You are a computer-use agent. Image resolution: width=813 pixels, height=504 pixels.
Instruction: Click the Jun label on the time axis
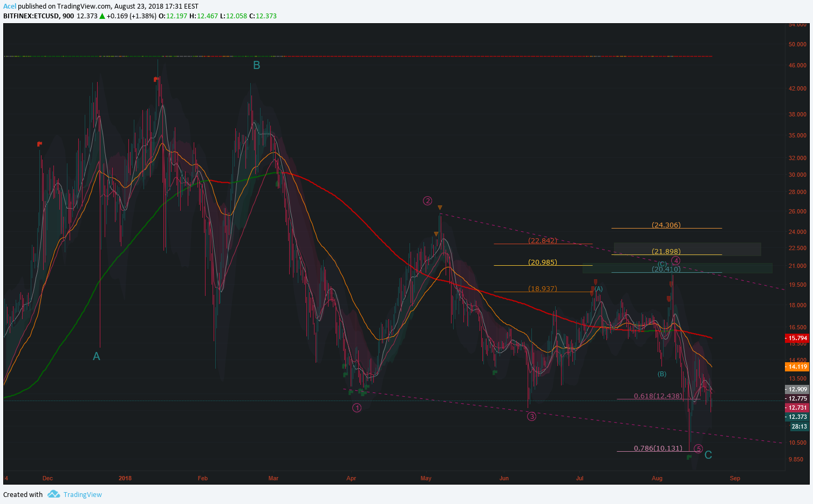(x=504, y=478)
